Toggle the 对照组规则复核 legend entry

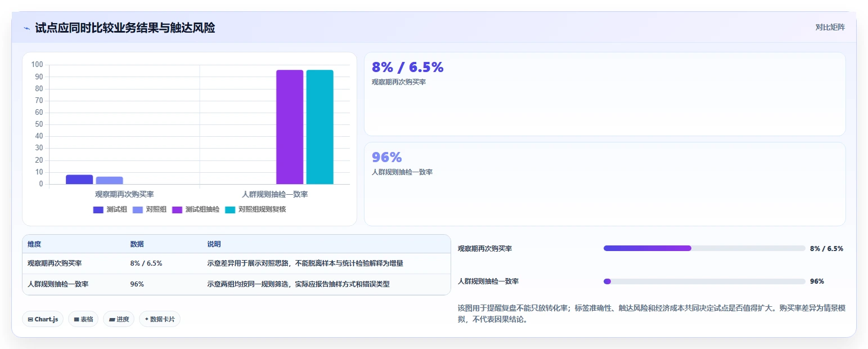pos(255,209)
